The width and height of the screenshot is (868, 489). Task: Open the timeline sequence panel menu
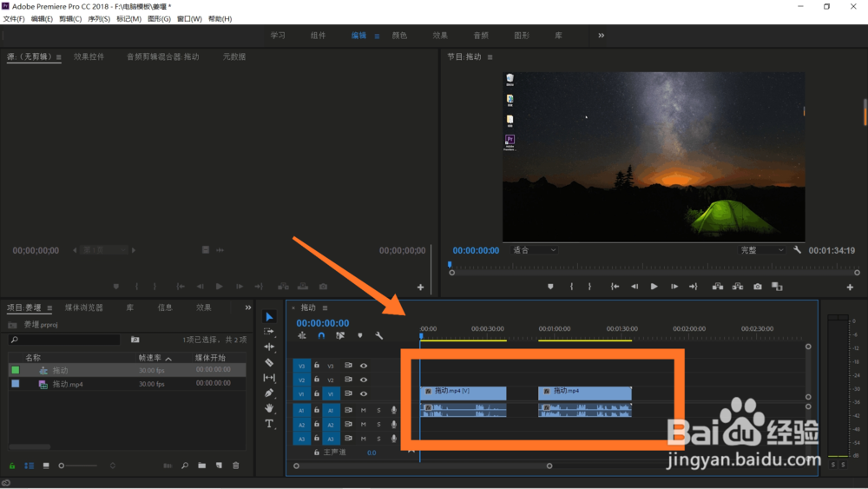325,308
